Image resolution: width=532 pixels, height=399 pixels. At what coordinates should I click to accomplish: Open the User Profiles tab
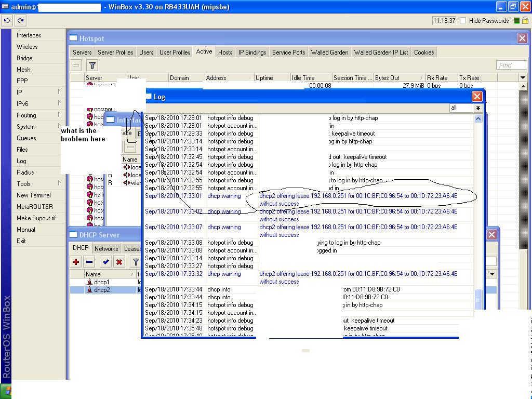tap(175, 52)
